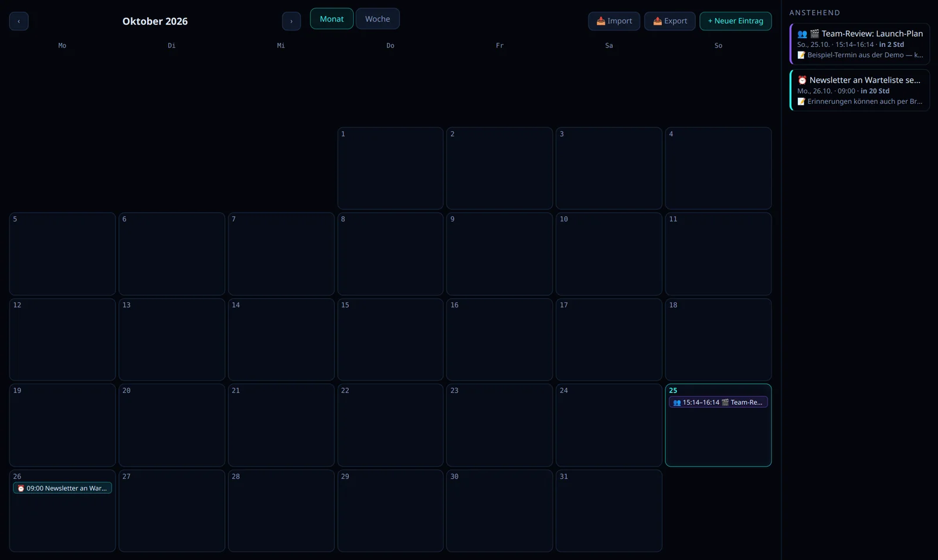Viewport: 938px width, 560px height.
Task: Click the Export button
Action: pyautogui.click(x=670, y=21)
